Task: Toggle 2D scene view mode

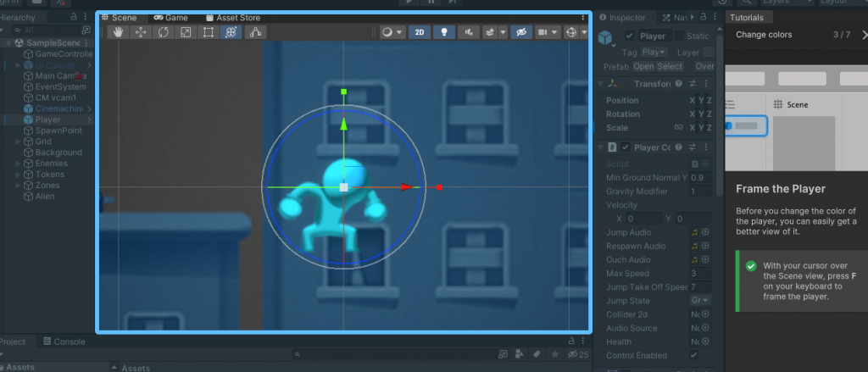Action: [x=420, y=32]
